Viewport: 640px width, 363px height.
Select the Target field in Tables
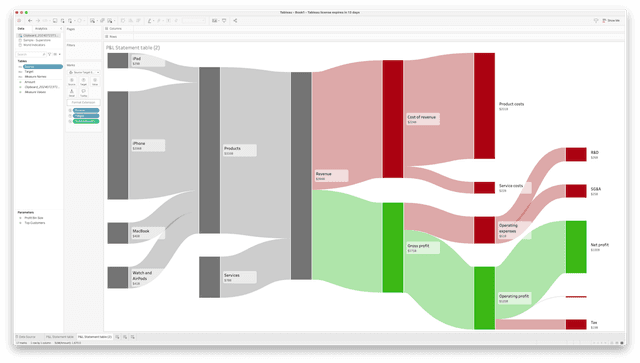point(29,71)
